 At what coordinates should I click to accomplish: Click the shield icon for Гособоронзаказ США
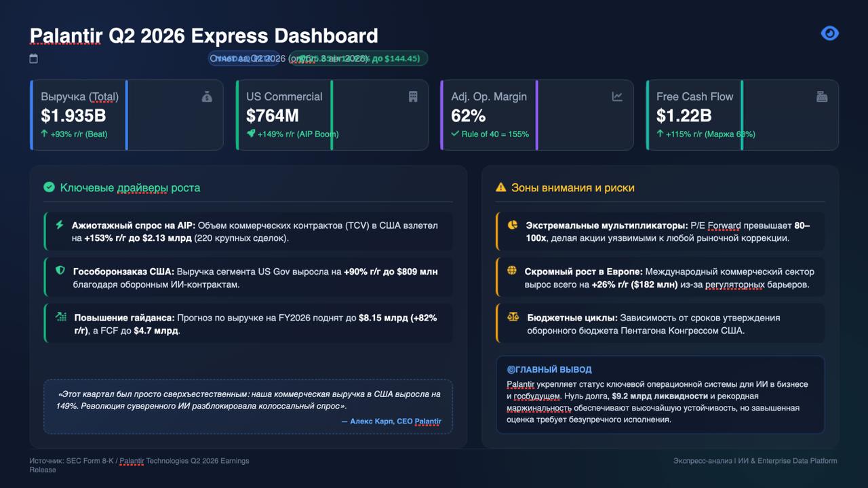click(60, 271)
